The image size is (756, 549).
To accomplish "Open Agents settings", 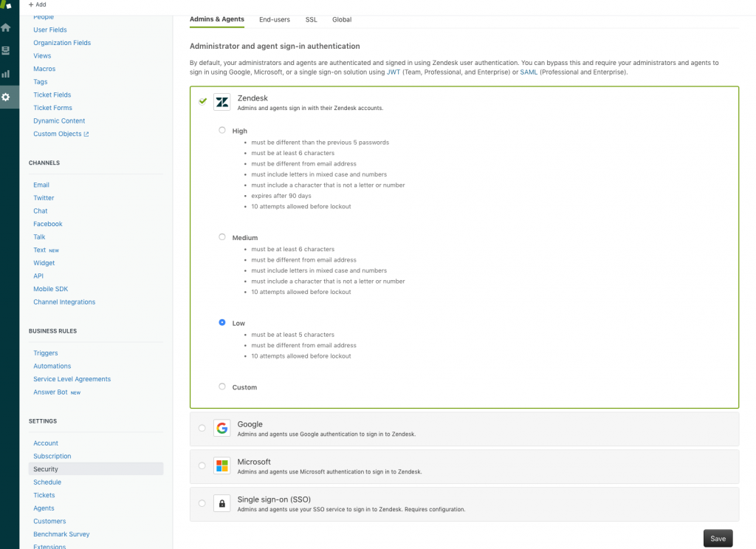I will coord(44,508).
